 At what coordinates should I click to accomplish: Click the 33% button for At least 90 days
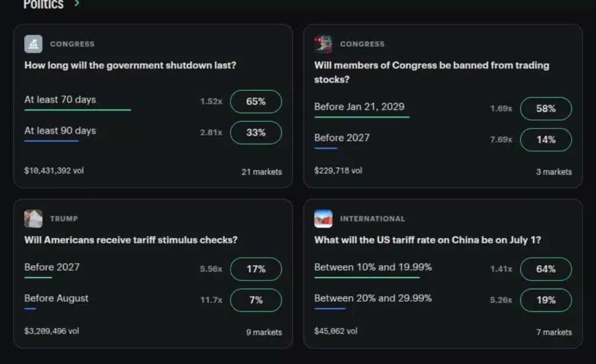(x=256, y=133)
